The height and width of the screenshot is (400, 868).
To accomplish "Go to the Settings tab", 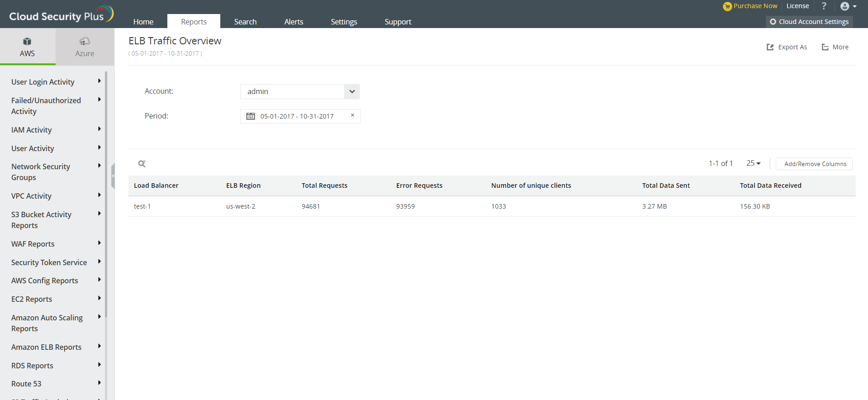I will 344,22.
